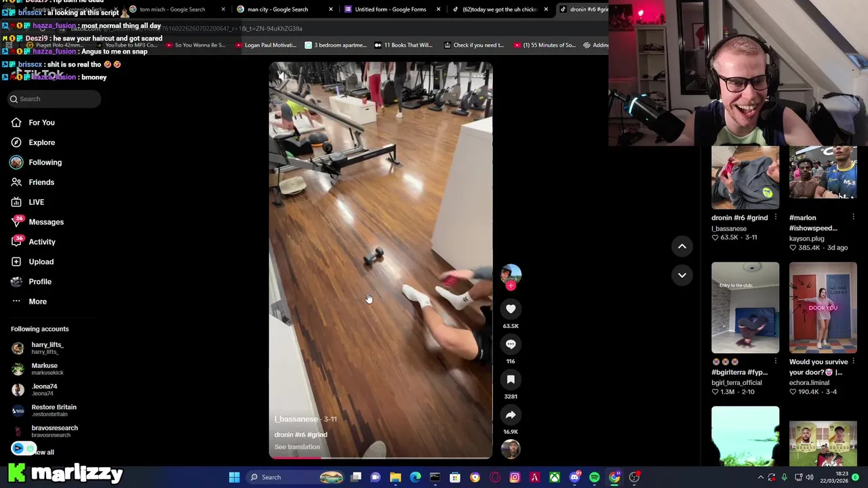
Task: Open Spotify from the taskbar
Action: coord(594,477)
